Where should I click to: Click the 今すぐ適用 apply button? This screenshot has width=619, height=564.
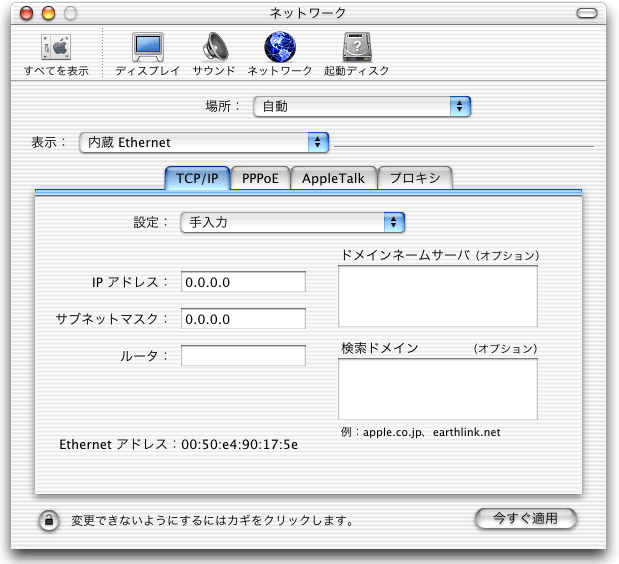click(526, 518)
